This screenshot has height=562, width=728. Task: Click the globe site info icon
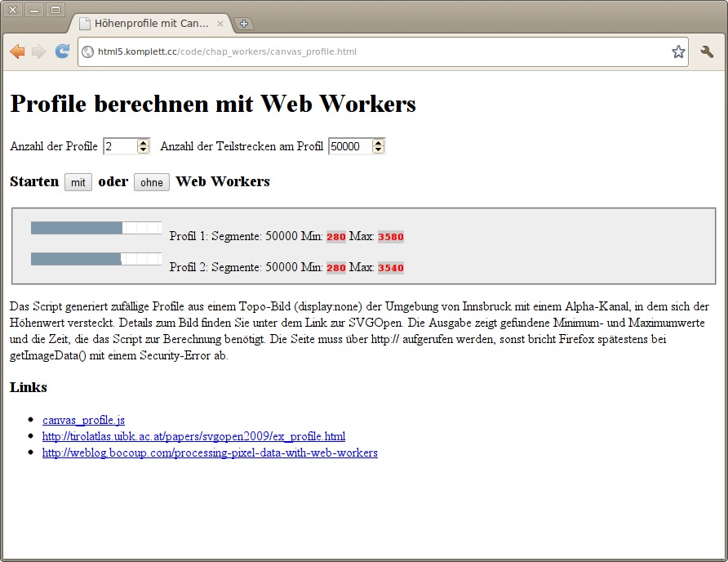pyautogui.click(x=88, y=52)
